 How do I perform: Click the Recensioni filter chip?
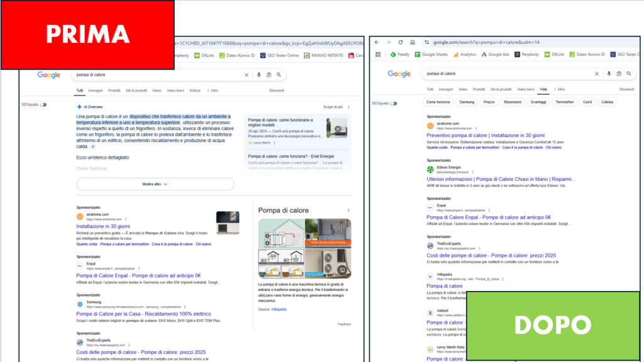click(512, 102)
